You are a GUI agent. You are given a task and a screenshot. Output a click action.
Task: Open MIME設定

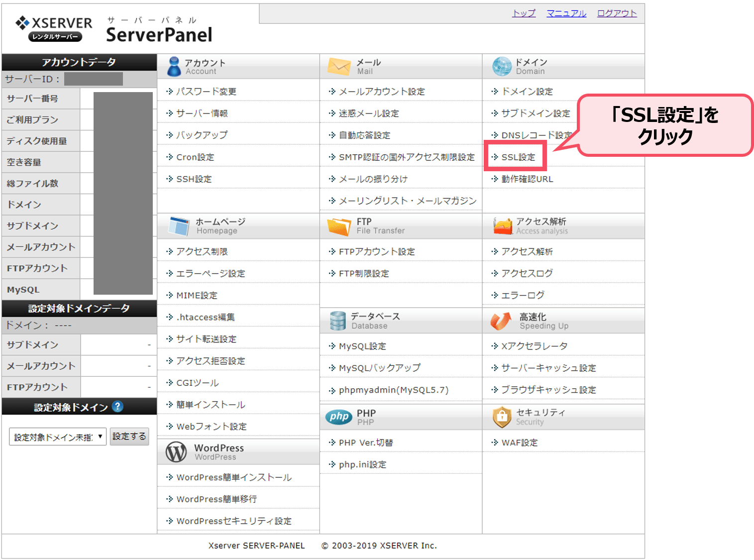(197, 296)
